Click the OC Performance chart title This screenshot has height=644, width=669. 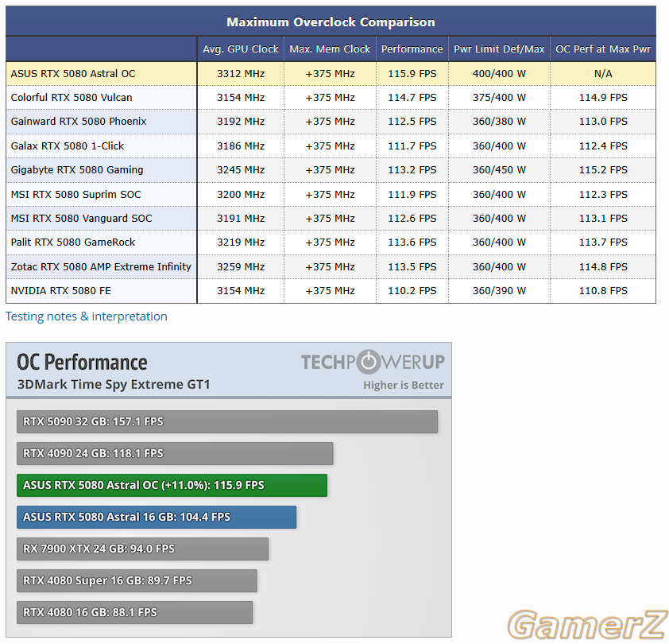[82, 362]
